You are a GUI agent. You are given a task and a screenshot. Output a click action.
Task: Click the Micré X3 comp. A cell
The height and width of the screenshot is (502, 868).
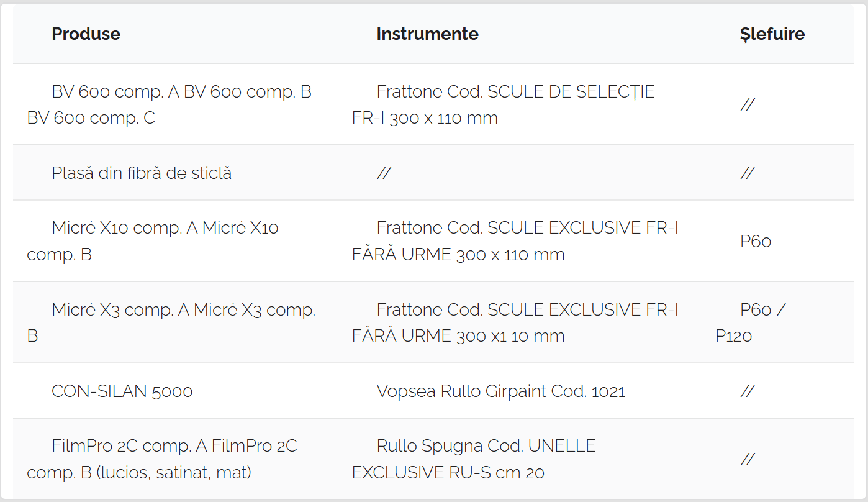pos(171,322)
